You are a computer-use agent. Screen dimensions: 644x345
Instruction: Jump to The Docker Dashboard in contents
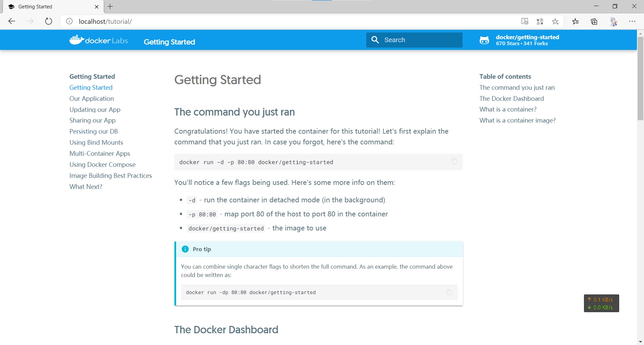pyautogui.click(x=512, y=98)
